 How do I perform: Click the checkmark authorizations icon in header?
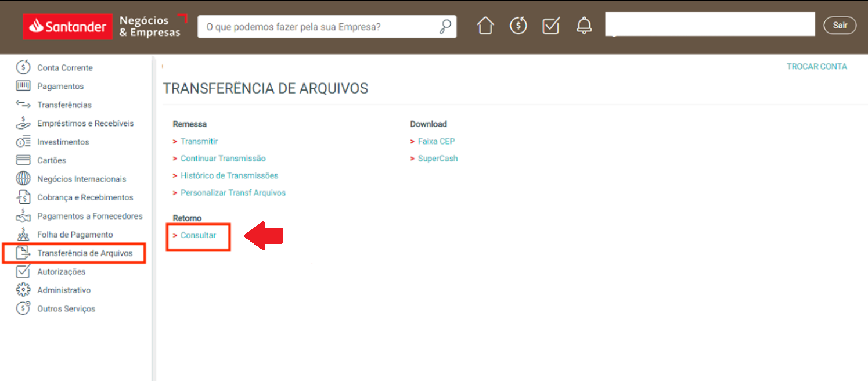tap(550, 26)
